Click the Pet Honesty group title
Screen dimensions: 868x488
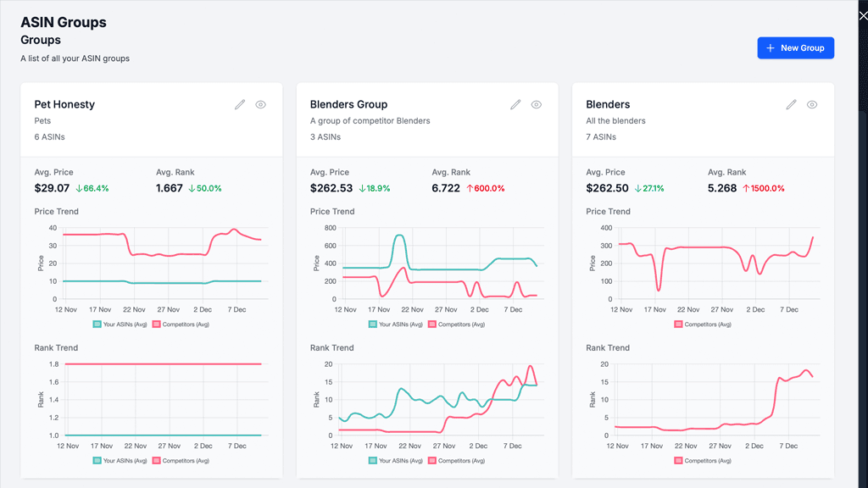pos(64,104)
